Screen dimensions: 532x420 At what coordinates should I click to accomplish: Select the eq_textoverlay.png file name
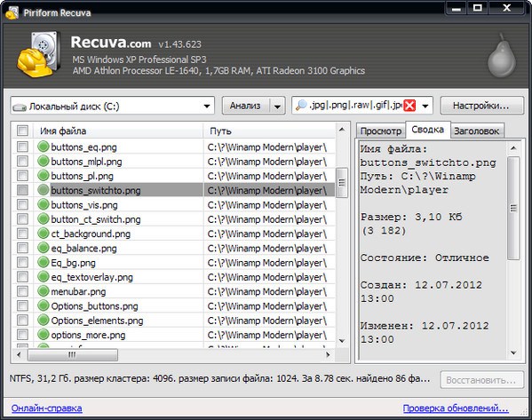[92, 277]
